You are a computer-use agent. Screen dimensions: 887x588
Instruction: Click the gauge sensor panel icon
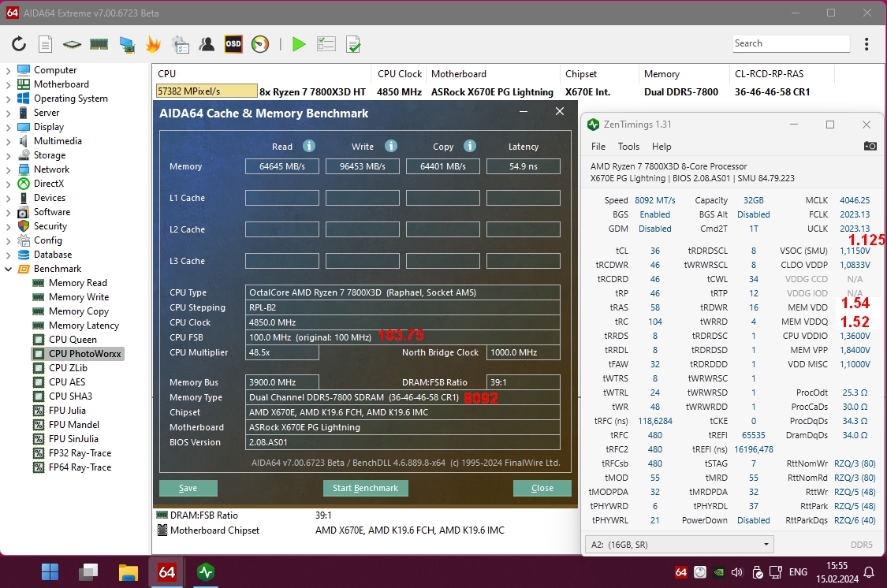coord(260,44)
